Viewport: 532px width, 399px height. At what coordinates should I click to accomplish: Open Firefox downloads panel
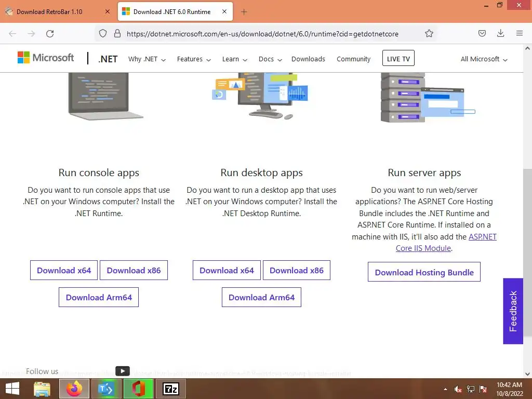pos(500,33)
